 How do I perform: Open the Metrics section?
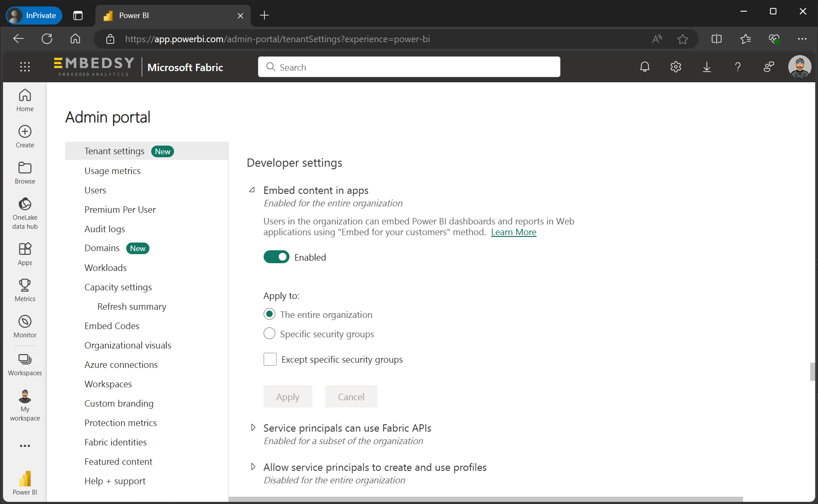pyautogui.click(x=25, y=289)
